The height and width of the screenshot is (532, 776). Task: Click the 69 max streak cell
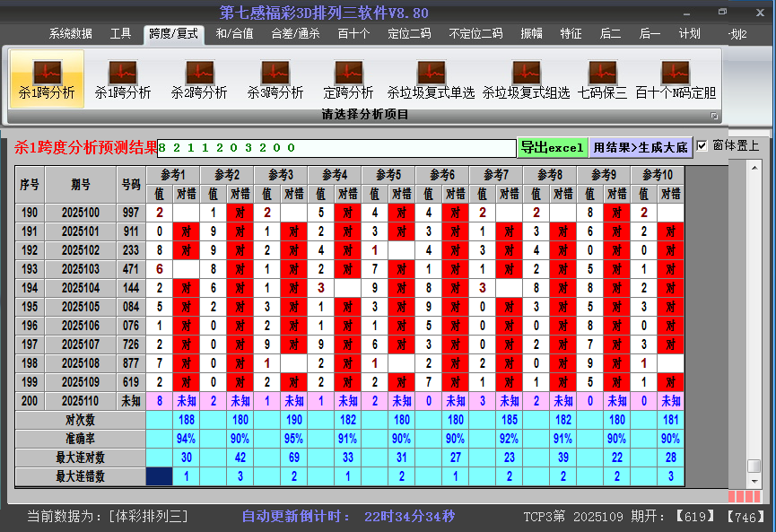294,458
